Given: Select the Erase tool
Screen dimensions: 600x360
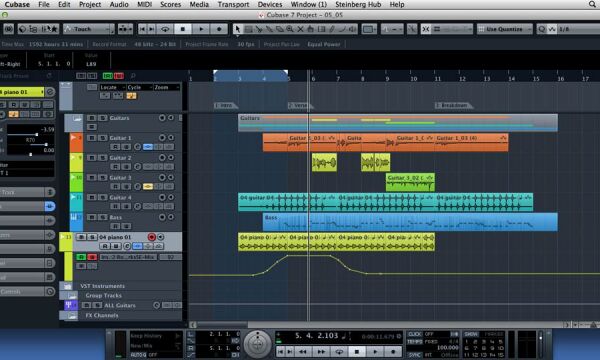Looking at the screenshot, I should 280,29.
